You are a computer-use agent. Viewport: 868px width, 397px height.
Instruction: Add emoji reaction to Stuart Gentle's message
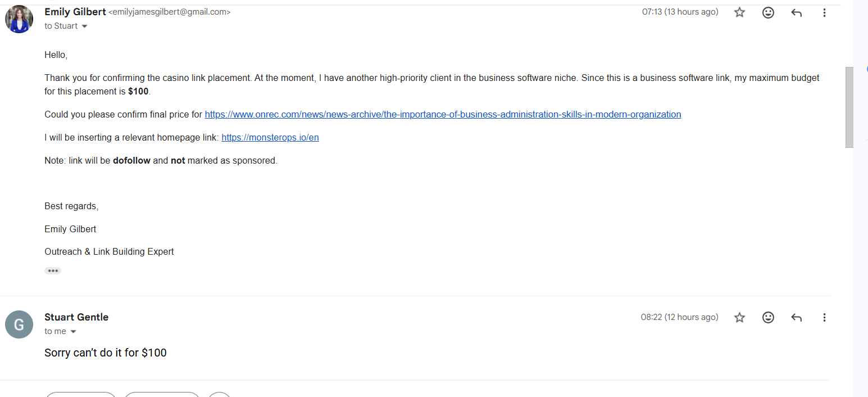(768, 318)
